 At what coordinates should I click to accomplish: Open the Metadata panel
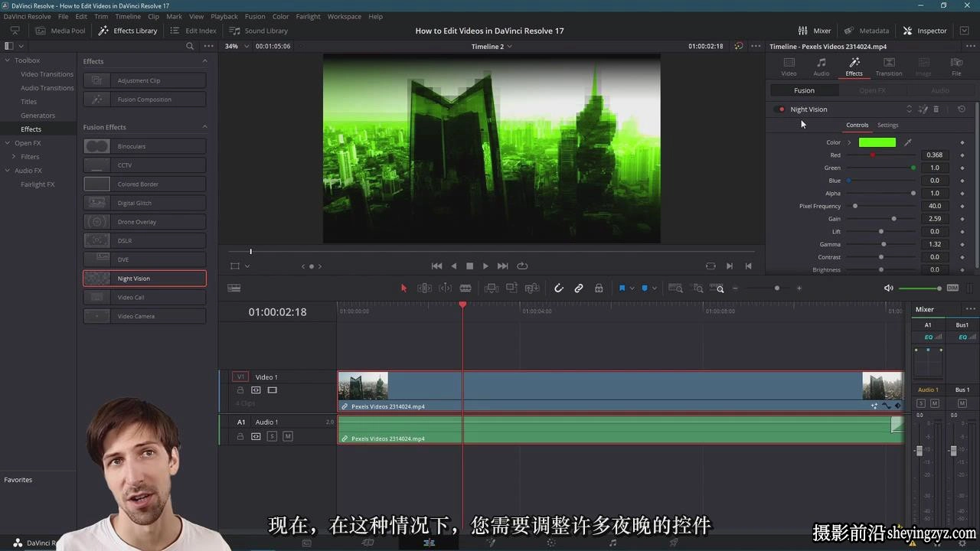pyautogui.click(x=867, y=31)
